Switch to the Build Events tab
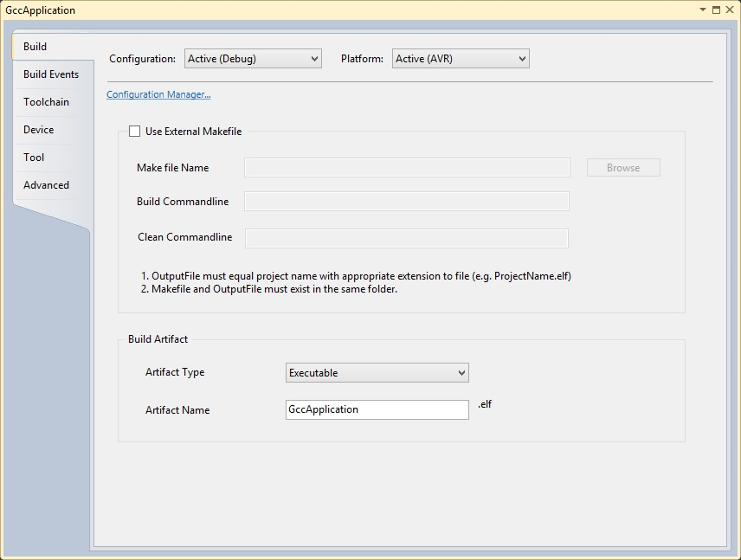 (51, 74)
